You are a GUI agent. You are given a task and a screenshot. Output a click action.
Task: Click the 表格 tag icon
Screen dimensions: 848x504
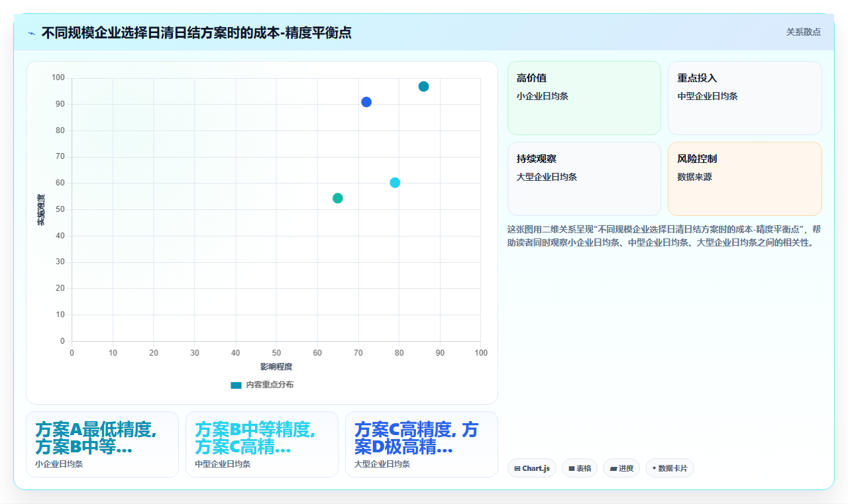[x=572, y=469]
